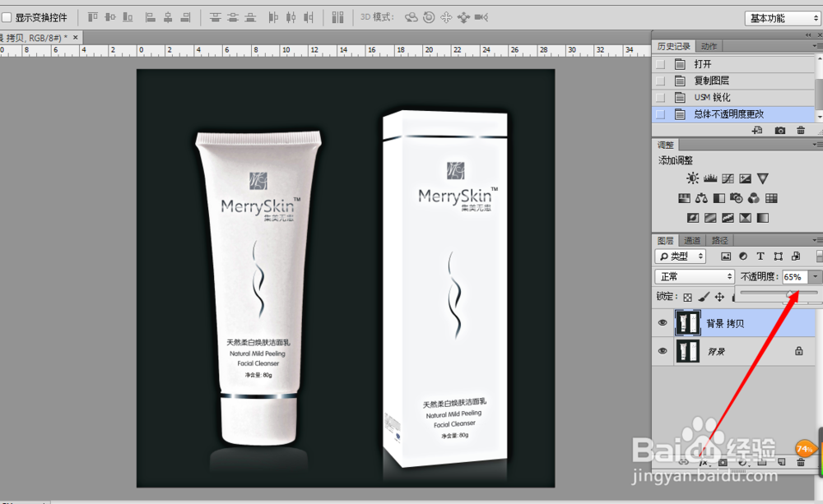Open the history panel flyout menu
The height and width of the screenshot is (504, 823).
click(817, 46)
